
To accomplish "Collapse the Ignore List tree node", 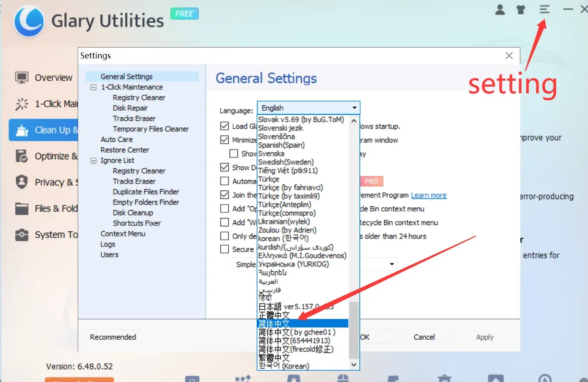I will click(x=93, y=160).
